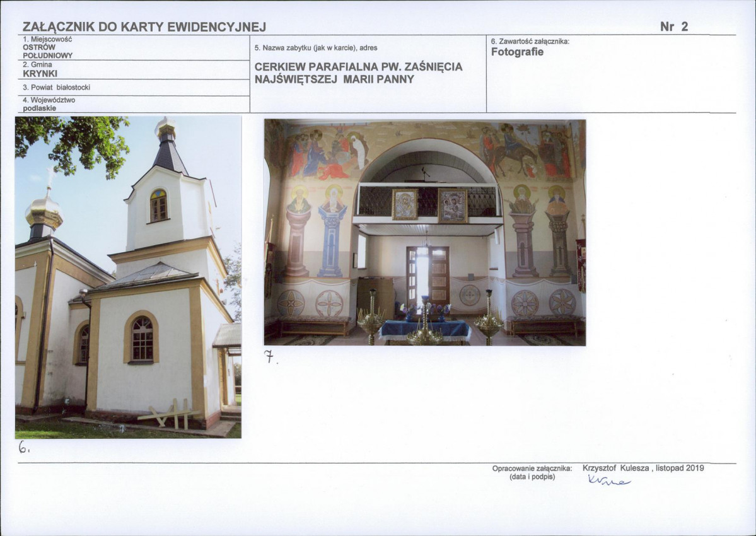Screen dimensions: 756x536
Task: Click the 'Nazwa zabytku (jak w karcie), adres' label
Action: 316,48
